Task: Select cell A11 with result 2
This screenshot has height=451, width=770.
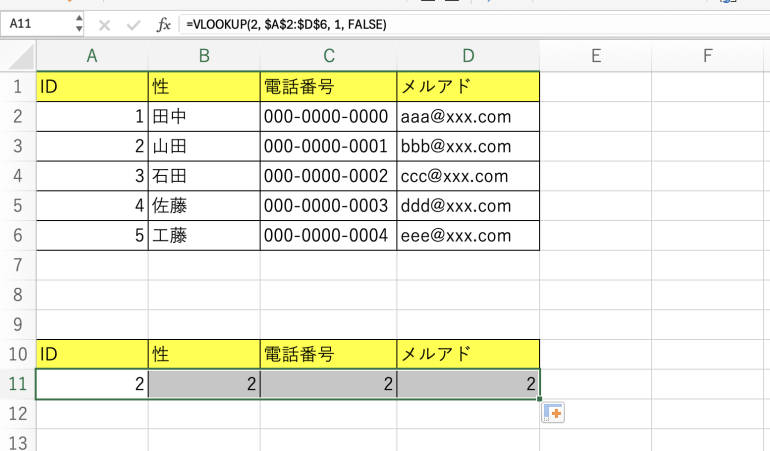Action: click(x=92, y=384)
